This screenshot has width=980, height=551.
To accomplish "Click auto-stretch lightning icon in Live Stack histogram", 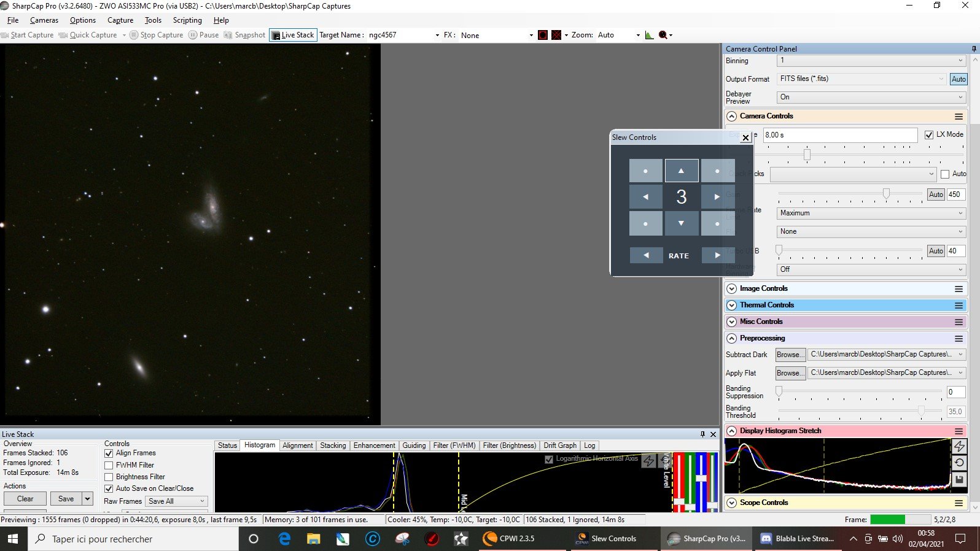I will pyautogui.click(x=649, y=460).
